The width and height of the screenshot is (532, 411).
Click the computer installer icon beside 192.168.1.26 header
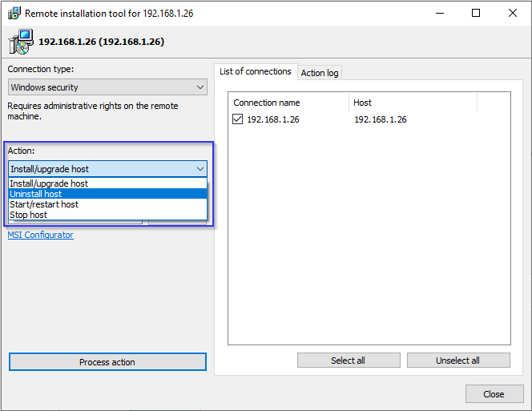click(x=23, y=41)
